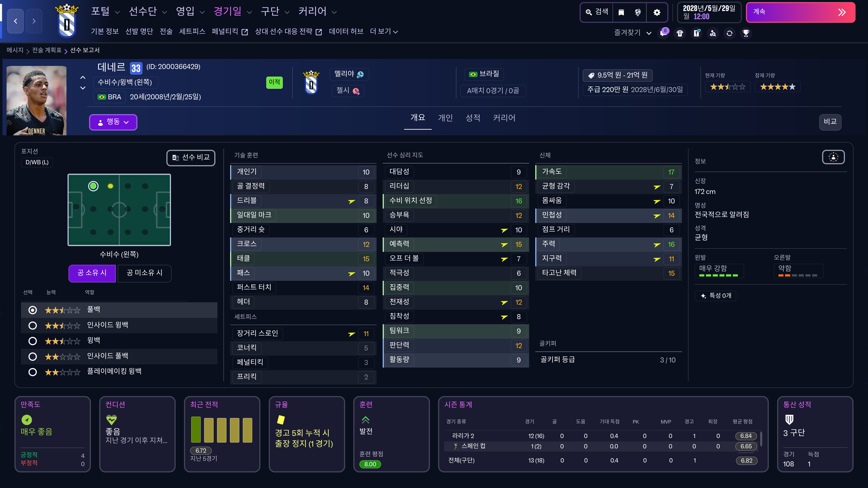
Task: Open messages inbox with 8 badge
Action: tap(663, 33)
